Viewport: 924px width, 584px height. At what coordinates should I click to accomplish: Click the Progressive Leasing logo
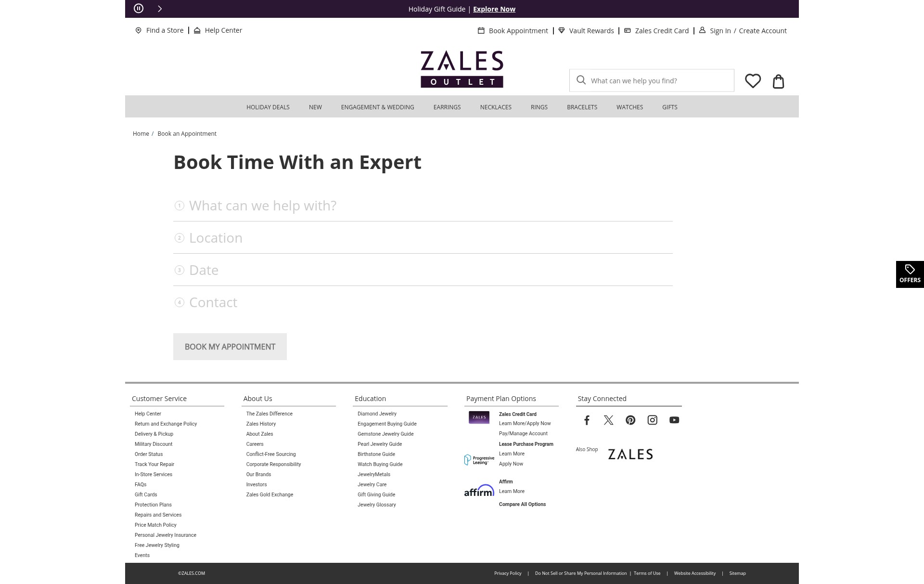point(479,460)
